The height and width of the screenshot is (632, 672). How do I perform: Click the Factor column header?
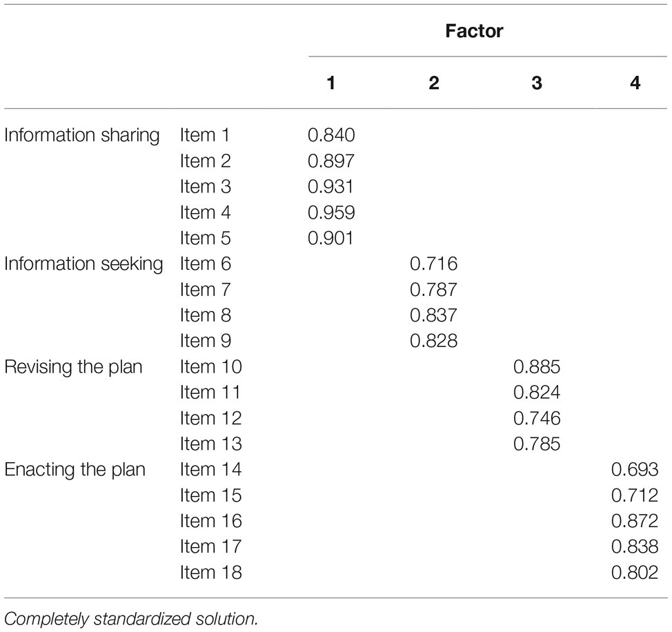click(474, 31)
